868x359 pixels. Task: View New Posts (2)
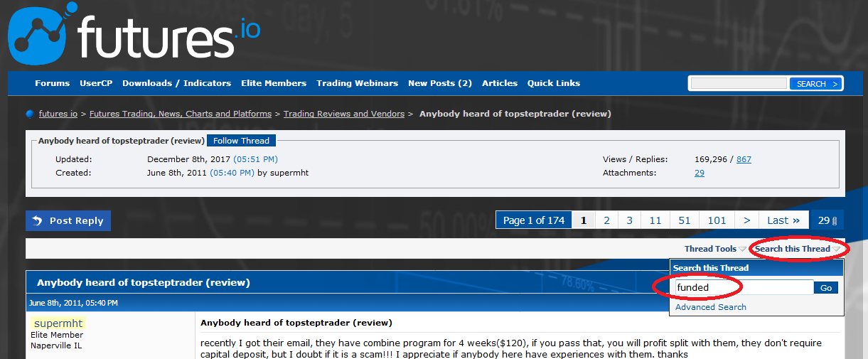440,83
